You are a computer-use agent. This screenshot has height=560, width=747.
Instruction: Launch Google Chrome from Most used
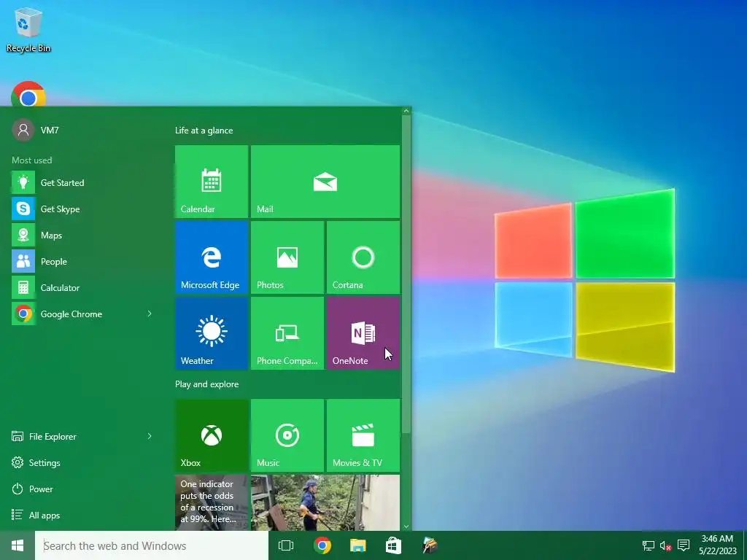(x=76, y=314)
